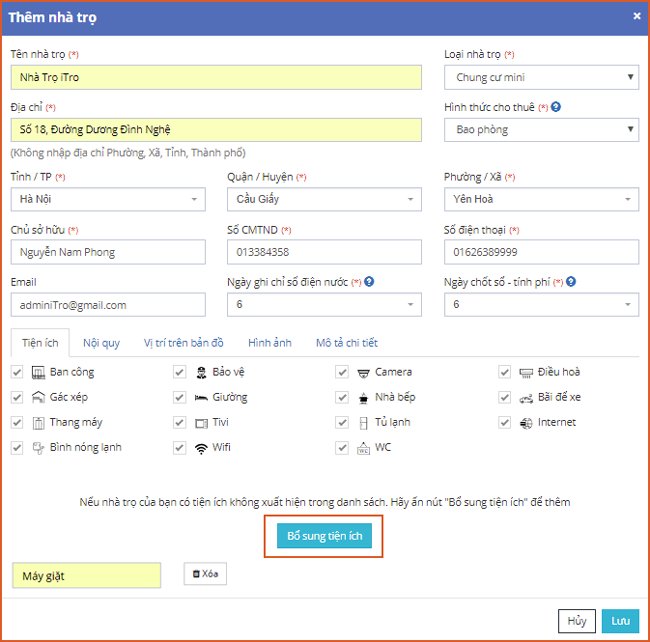Click the help icon beside Hình thức cho thuê

coord(556,107)
